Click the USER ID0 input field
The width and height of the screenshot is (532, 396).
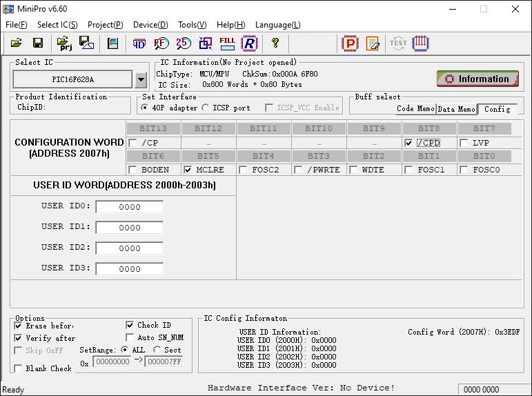pos(130,207)
